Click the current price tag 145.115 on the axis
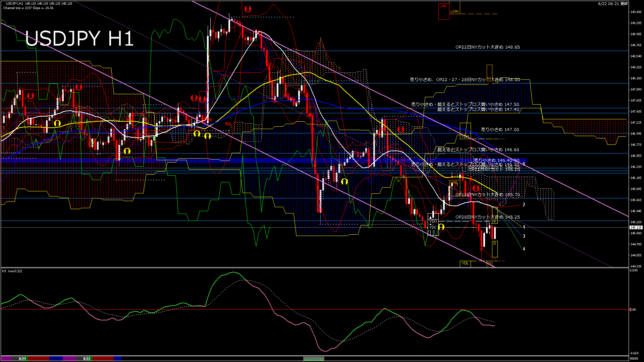644x362 pixels. (x=636, y=227)
